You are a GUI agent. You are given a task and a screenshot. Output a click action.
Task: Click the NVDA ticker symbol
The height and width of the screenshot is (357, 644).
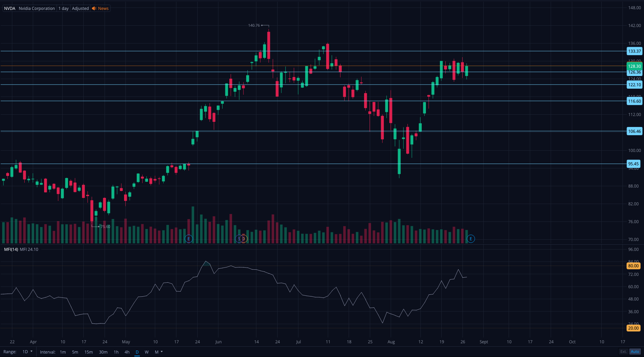tap(10, 9)
